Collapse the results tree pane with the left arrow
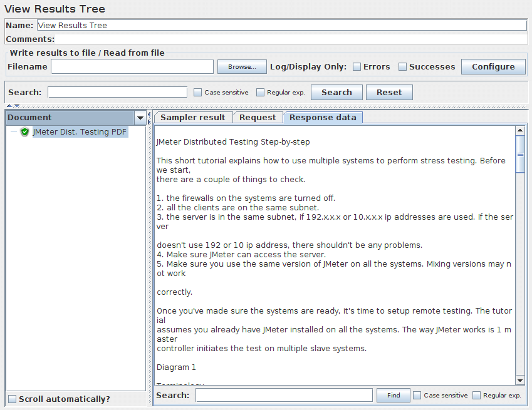532x410 pixels. [149, 115]
